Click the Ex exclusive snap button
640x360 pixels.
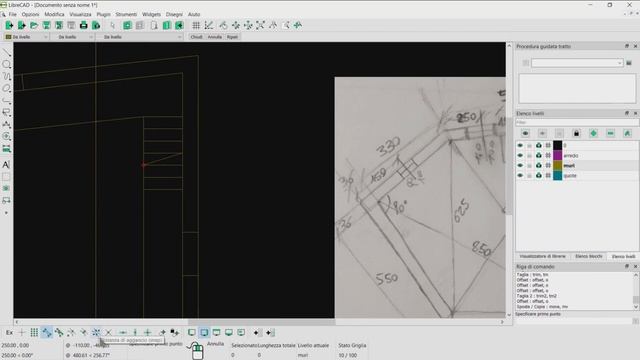click(x=9, y=333)
